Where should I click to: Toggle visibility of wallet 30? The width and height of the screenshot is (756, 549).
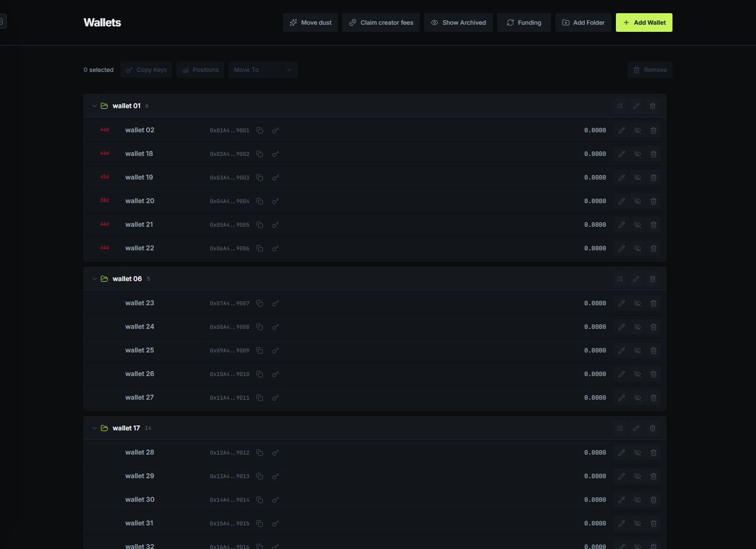[637, 500]
